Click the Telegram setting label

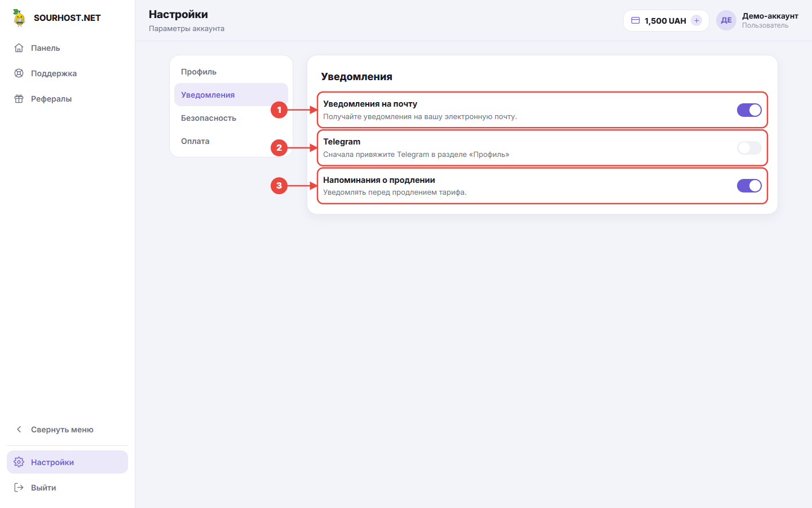tap(342, 142)
